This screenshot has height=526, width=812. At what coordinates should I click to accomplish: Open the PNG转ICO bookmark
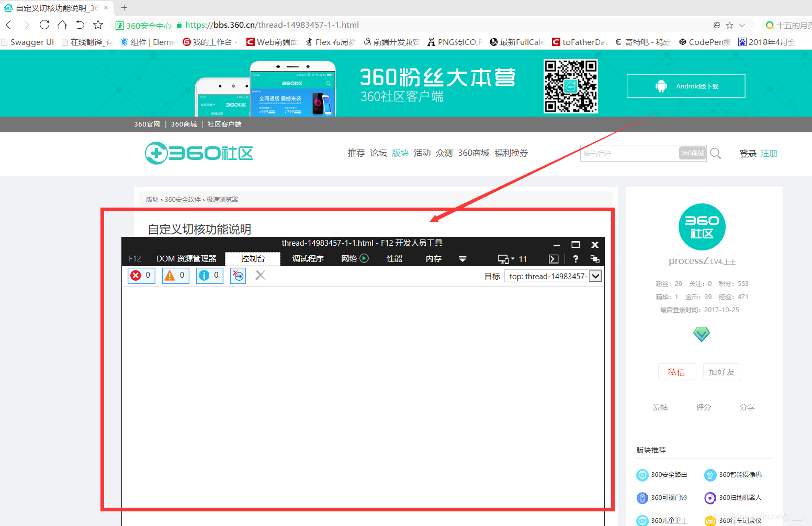coord(455,42)
